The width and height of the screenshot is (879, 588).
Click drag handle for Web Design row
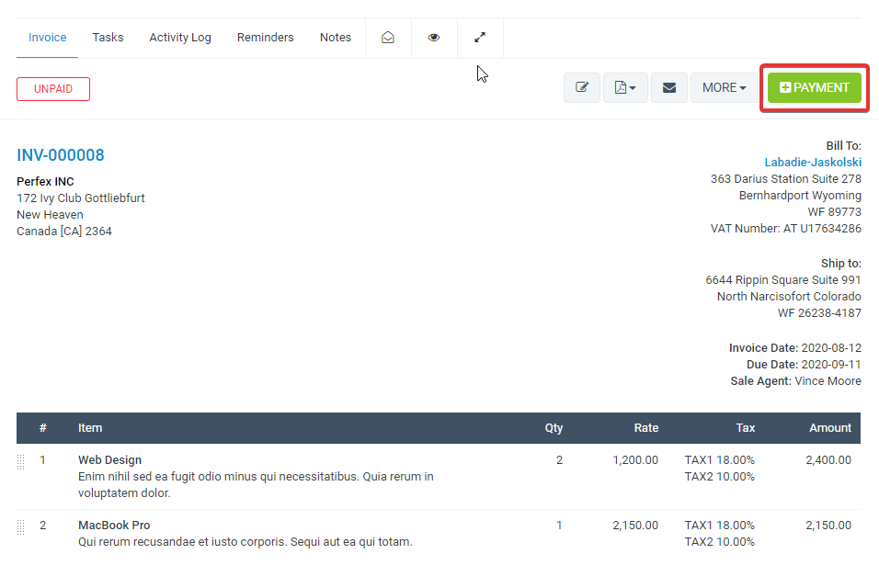click(x=21, y=462)
